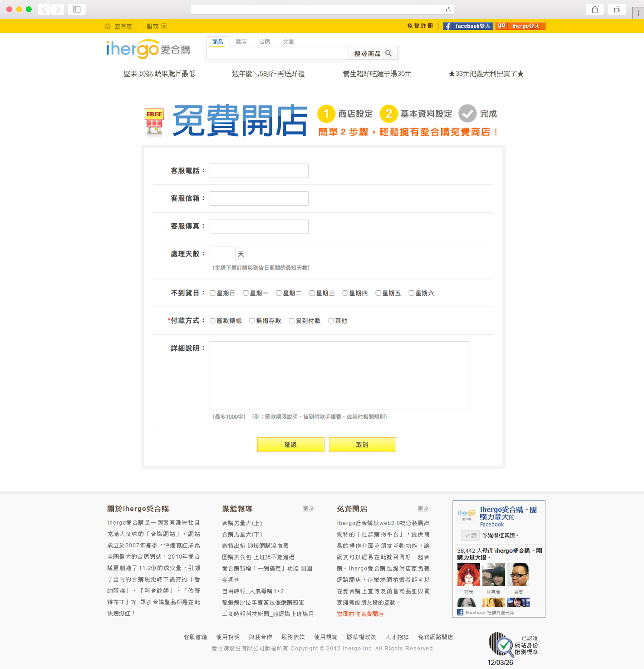Viewport: 644px width, 669px height.
Task: Click the browser reload icon
Action: 448,9
